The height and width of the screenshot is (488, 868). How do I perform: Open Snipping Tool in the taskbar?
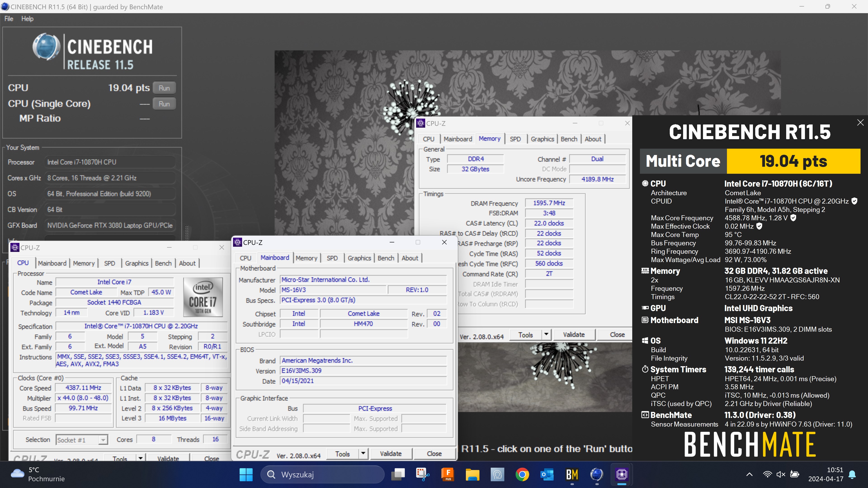[422, 474]
